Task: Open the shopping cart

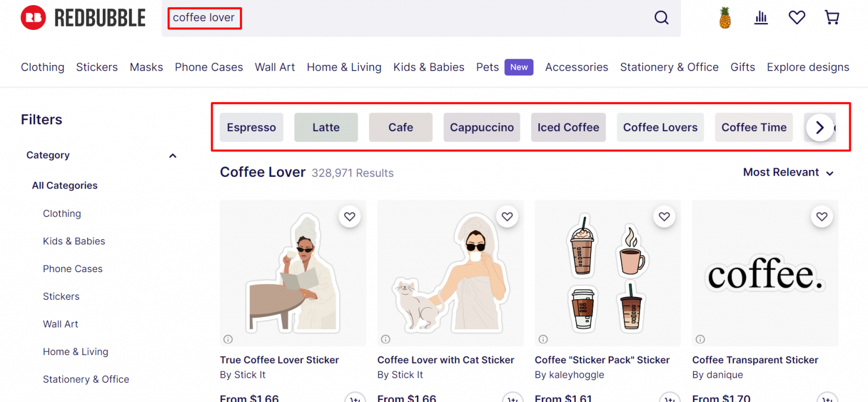Action: pos(832,18)
